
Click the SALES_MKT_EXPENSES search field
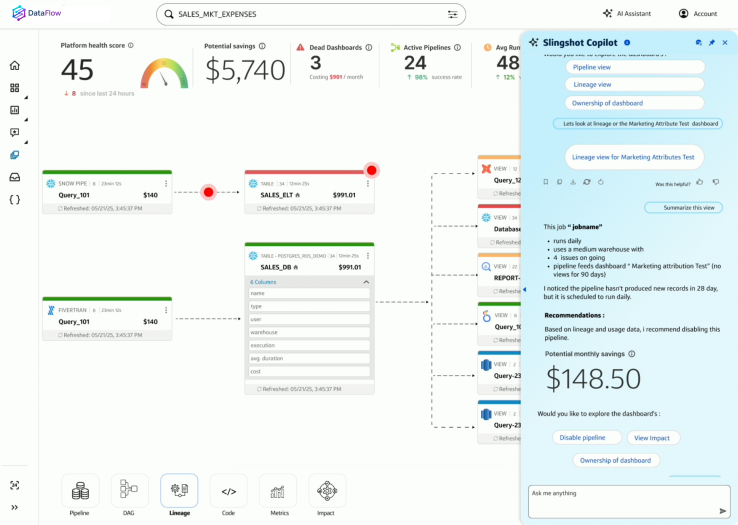pos(311,14)
